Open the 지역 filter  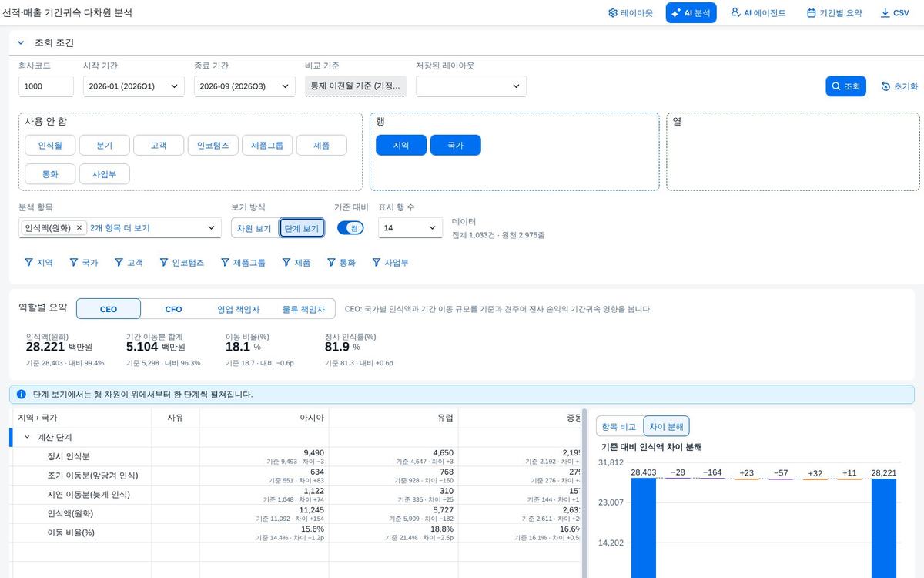pyautogui.click(x=39, y=263)
